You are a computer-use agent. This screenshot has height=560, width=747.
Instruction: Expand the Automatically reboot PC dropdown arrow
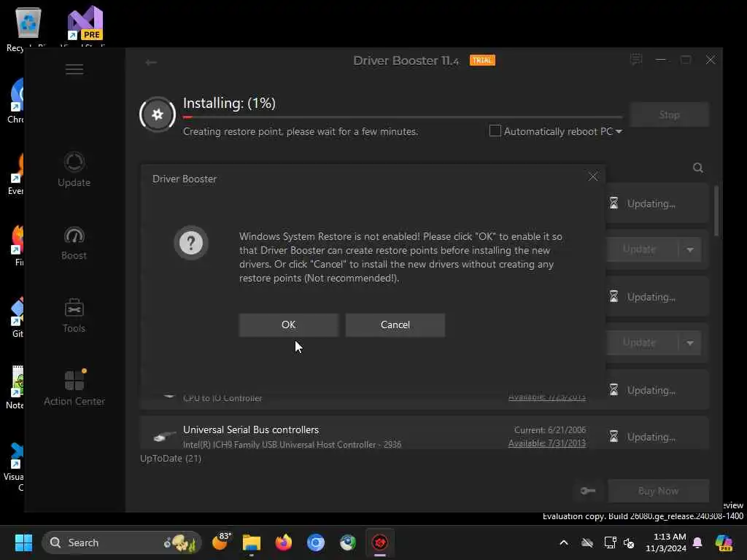[619, 131]
